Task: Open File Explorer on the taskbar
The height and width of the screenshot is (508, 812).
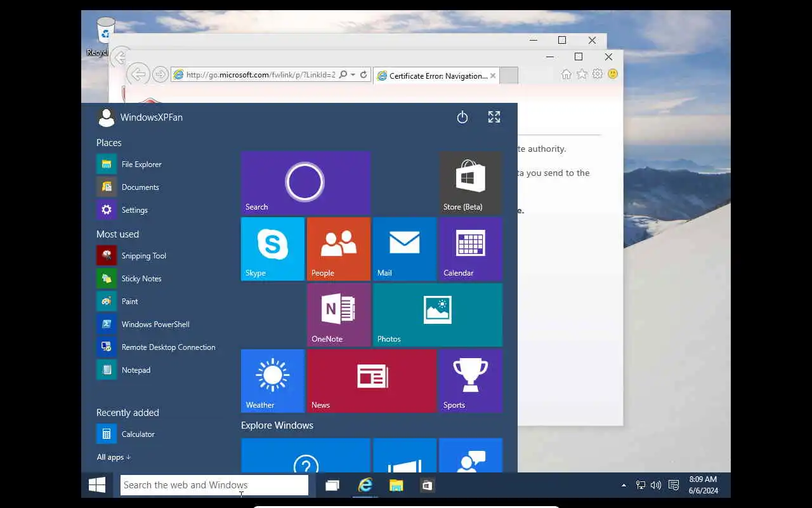Action: click(396, 485)
